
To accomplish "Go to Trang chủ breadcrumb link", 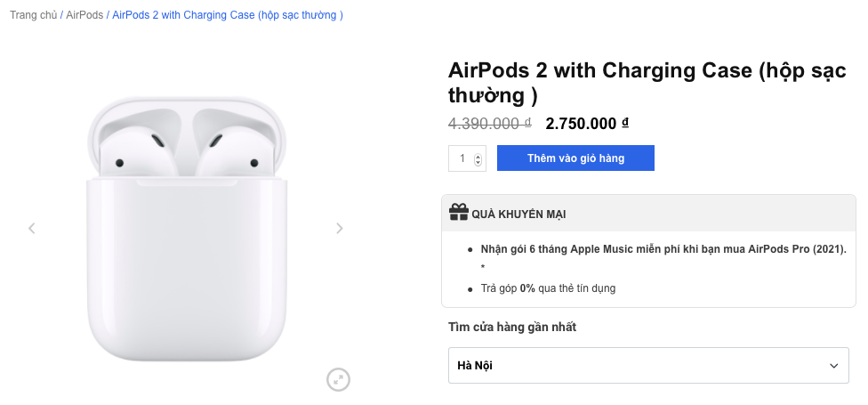I will coord(33,15).
